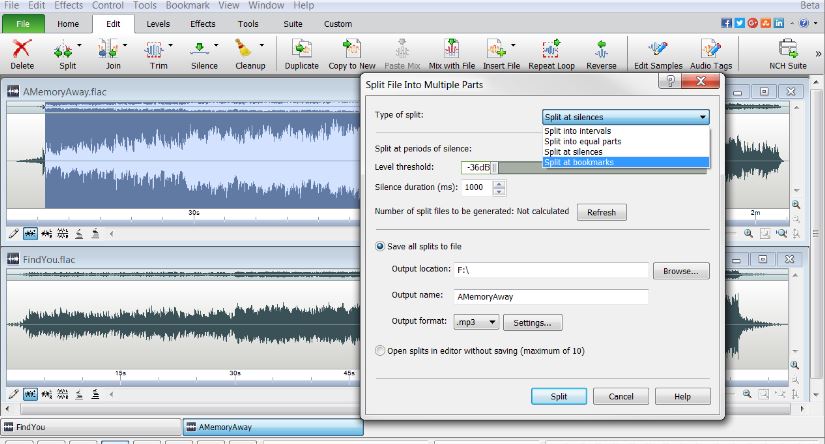The height and width of the screenshot is (444, 825).
Task: Click the Insert File icon
Action: [496, 49]
